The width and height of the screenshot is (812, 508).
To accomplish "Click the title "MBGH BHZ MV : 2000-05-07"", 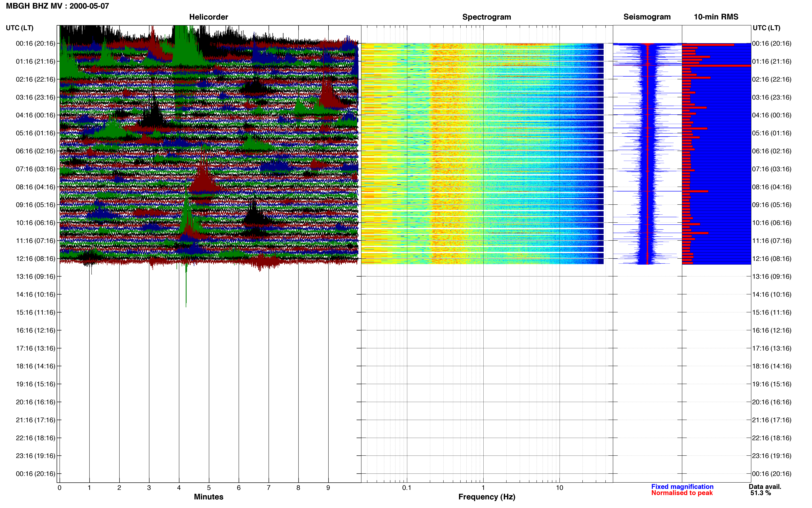I will tap(57, 6).
